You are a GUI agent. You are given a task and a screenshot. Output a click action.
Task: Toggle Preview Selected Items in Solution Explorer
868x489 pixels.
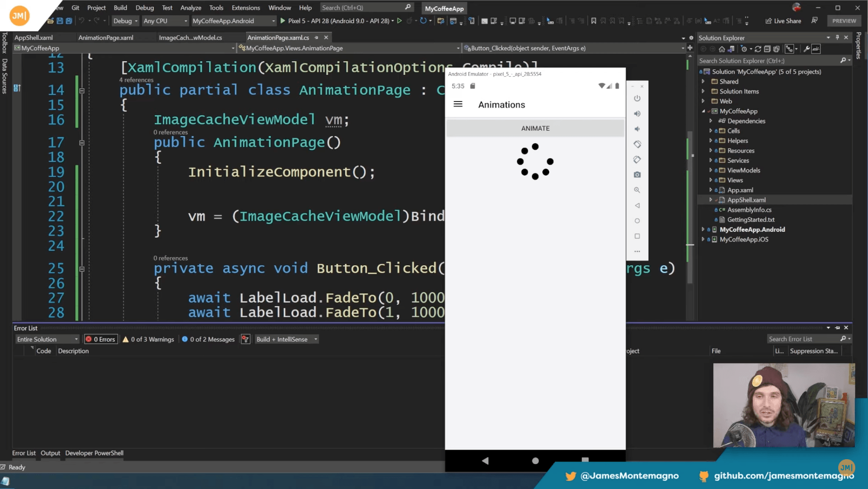pos(816,49)
